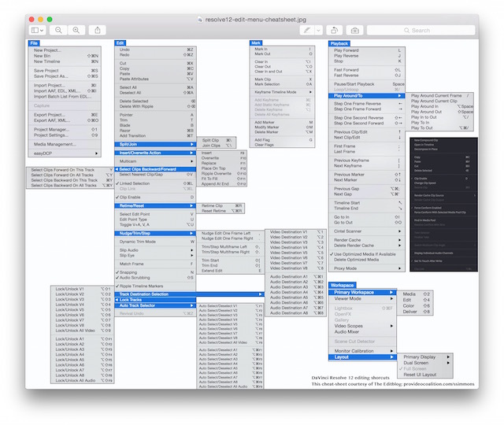Click the 'Paste Attributes' text

134,79
